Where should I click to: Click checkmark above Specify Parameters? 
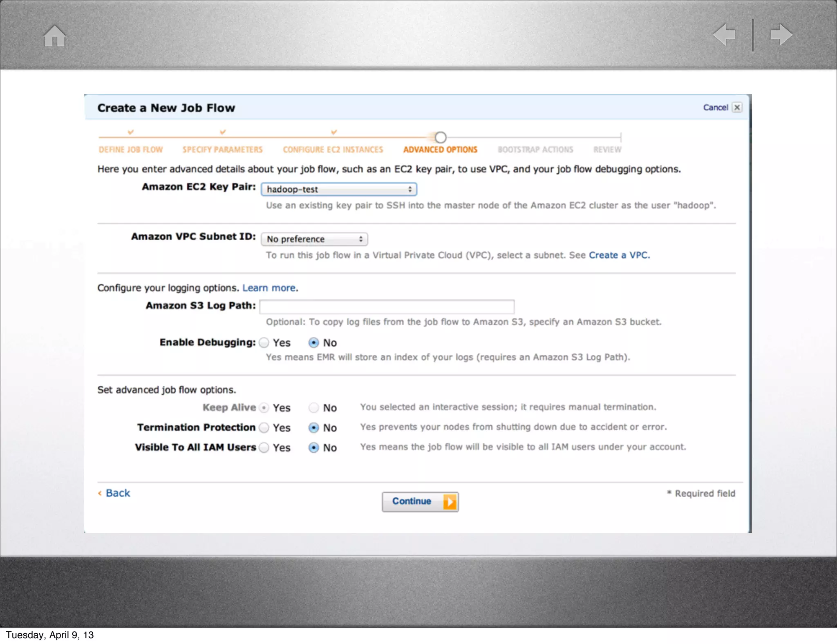(222, 132)
